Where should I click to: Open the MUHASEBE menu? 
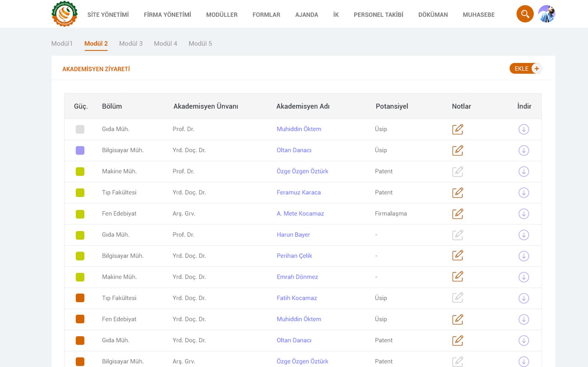pos(478,15)
